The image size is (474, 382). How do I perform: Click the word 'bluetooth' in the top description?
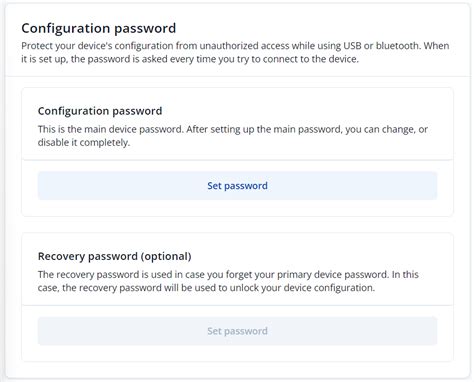coord(397,45)
